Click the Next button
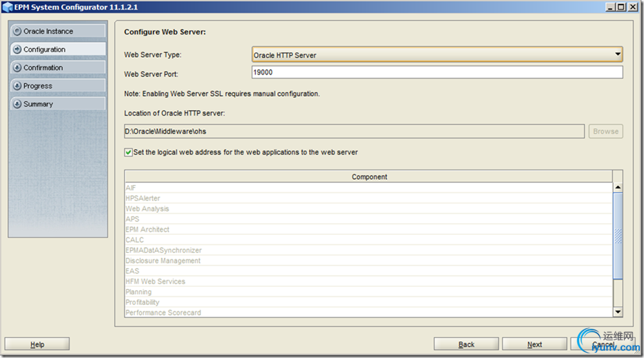 point(534,344)
